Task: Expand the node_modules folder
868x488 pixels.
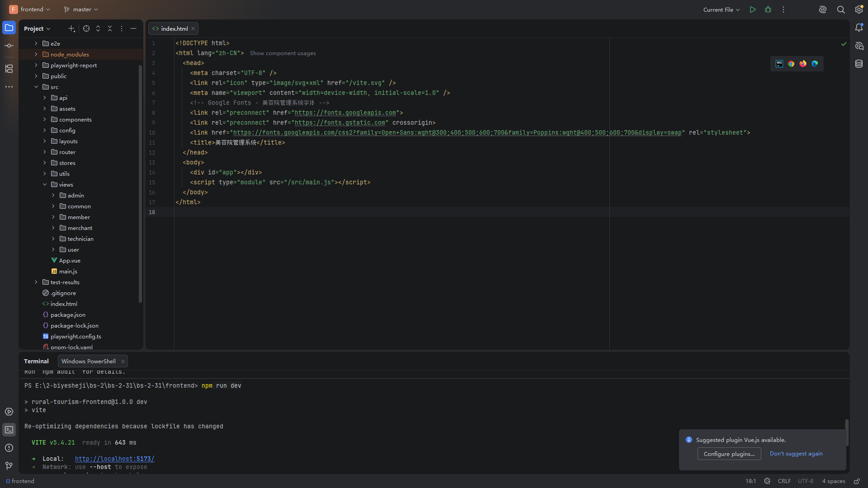Action: tap(36, 54)
